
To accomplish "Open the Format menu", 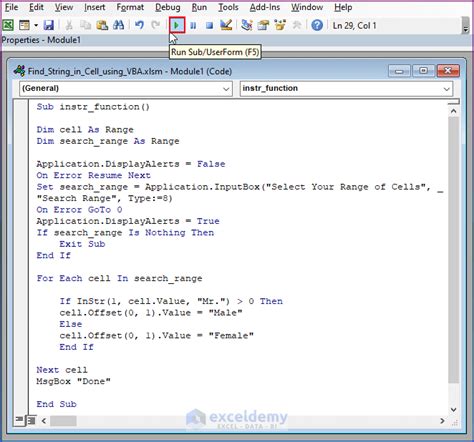I will tap(130, 7).
